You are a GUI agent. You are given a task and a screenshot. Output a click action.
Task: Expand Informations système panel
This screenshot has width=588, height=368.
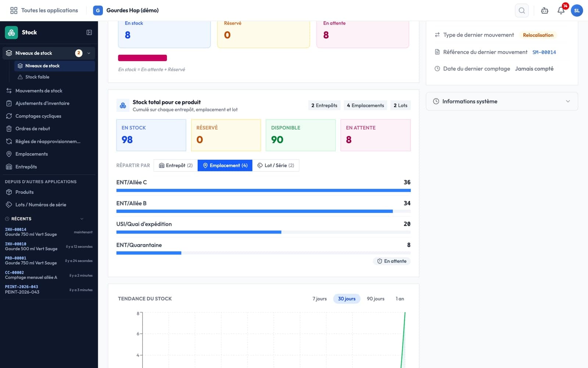click(502, 101)
